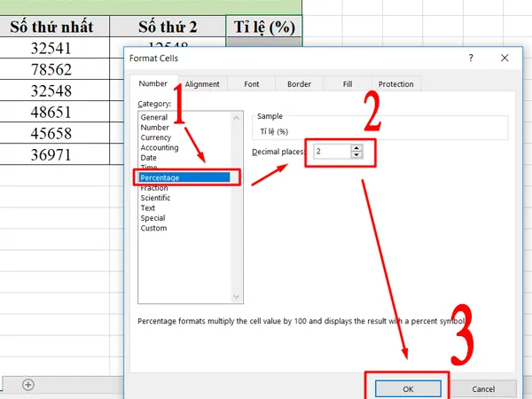The image size is (532, 399).
Task: Select the Custom category
Action: pos(153,228)
